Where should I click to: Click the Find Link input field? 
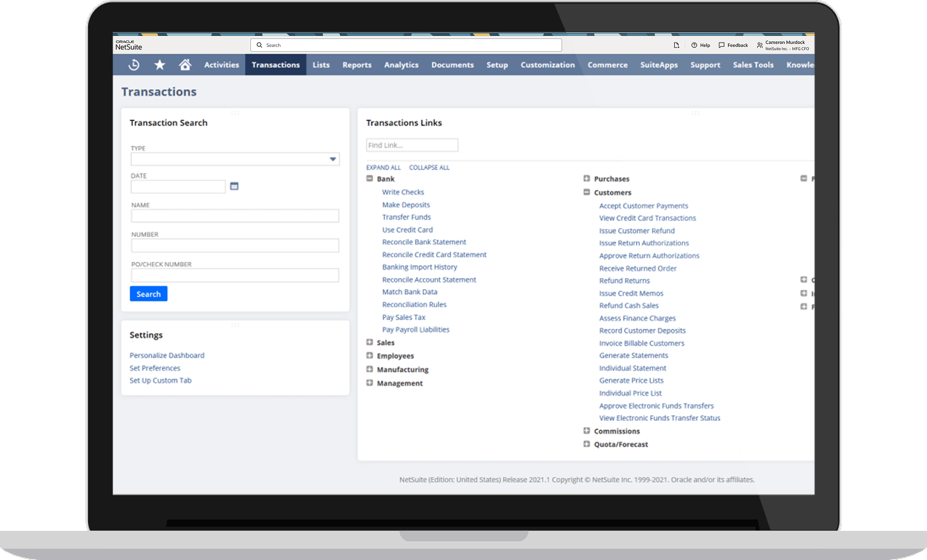(x=412, y=145)
